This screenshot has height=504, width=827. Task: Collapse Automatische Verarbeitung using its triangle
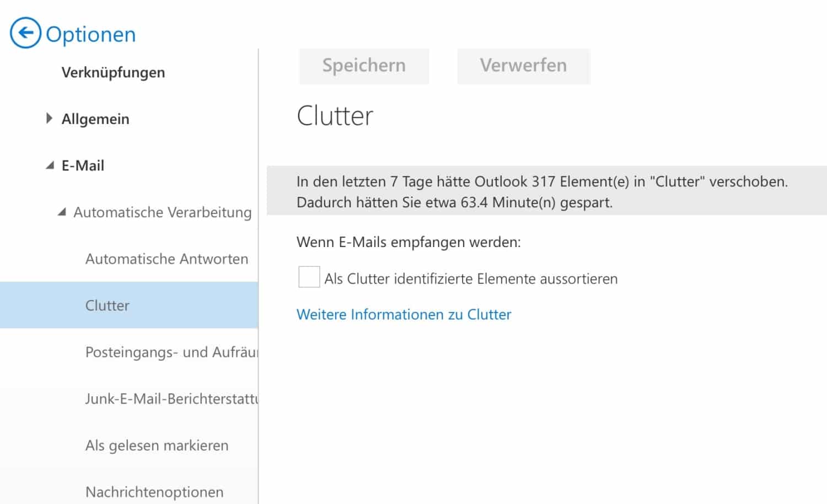pos(62,212)
